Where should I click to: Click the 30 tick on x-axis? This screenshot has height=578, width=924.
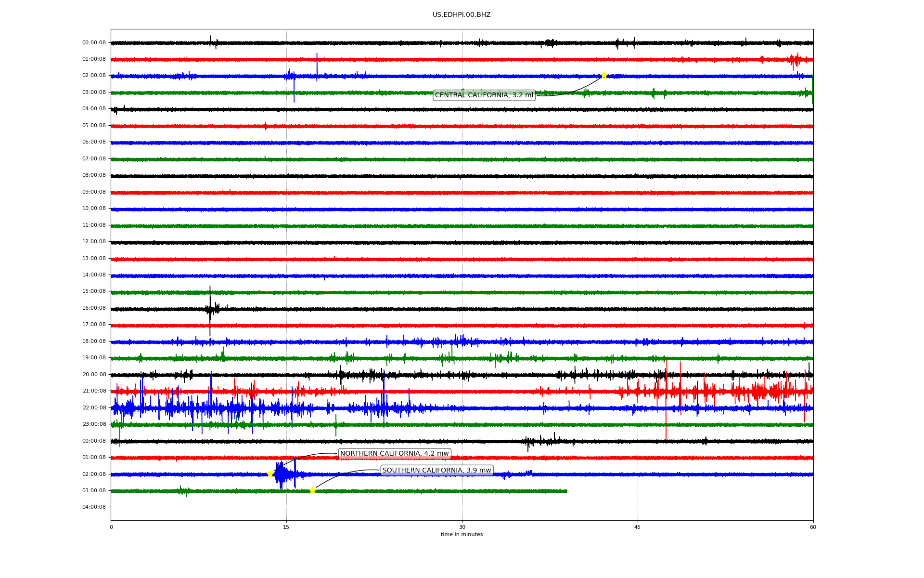462,527
